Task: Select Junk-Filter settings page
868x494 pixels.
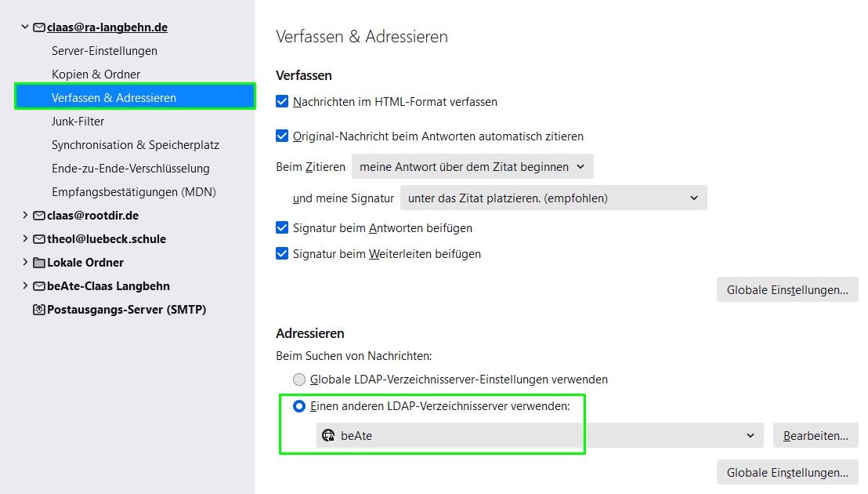Action: point(78,122)
